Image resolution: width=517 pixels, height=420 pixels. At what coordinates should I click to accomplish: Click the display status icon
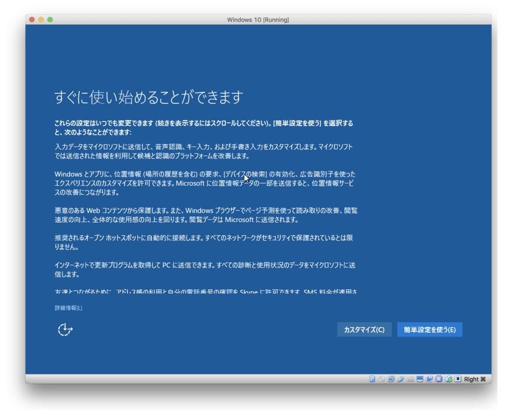click(x=419, y=379)
